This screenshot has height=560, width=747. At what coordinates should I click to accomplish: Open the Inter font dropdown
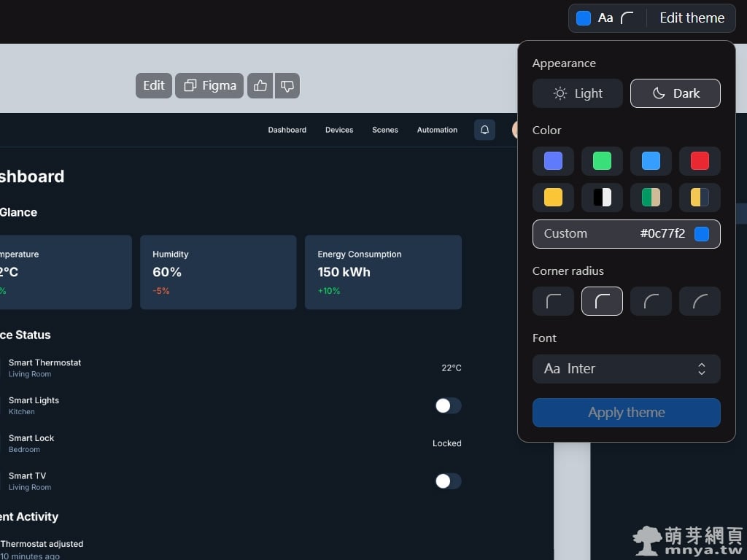(627, 369)
